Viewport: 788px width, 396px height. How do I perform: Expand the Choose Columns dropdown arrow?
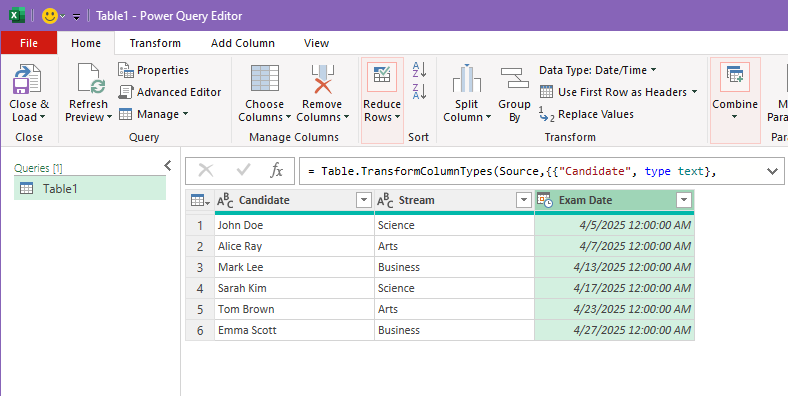(x=288, y=117)
